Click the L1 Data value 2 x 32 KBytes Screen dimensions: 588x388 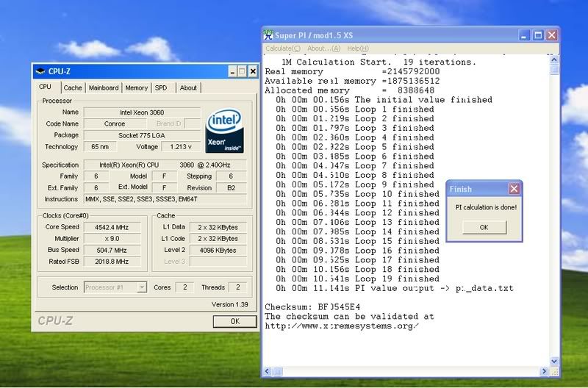coord(218,227)
